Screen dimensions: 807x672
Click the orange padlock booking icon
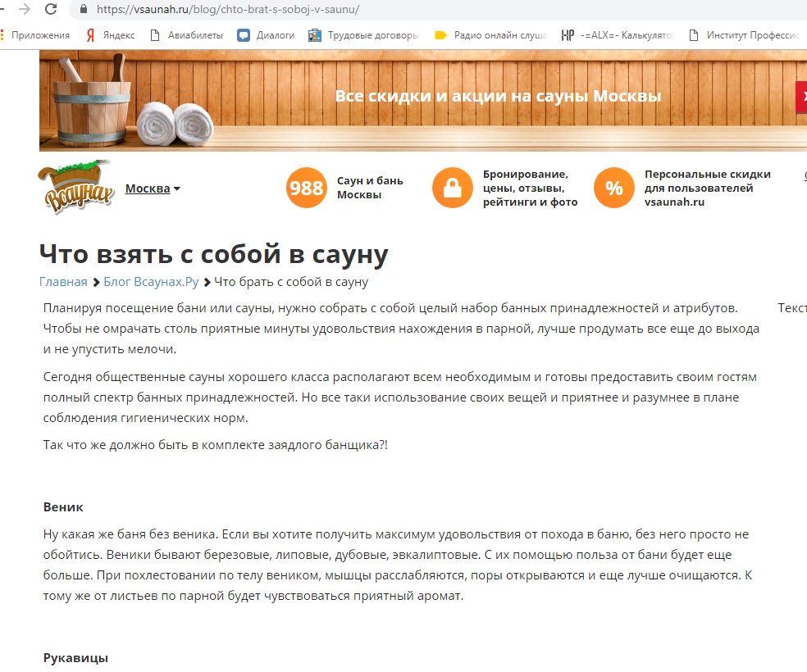point(453,188)
